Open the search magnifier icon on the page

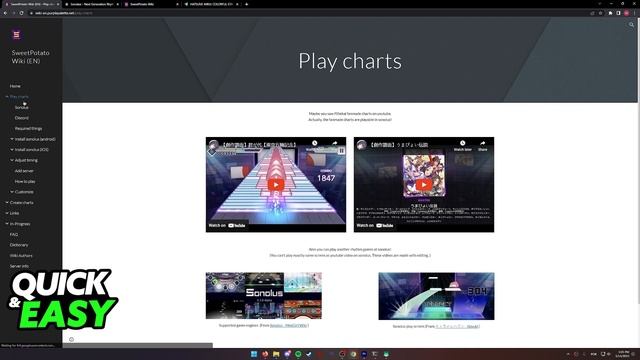pos(631,25)
